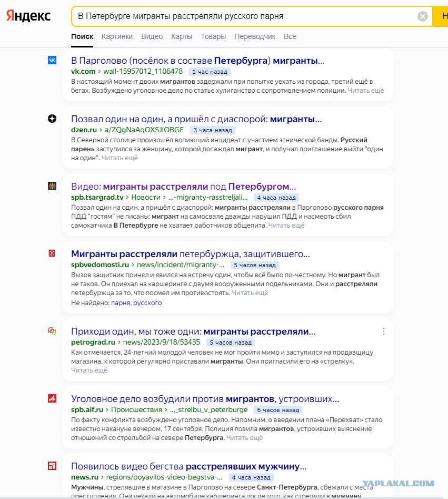Open the Все tab
This screenshot has width=448, height=499.
click(x=290, y=36)
